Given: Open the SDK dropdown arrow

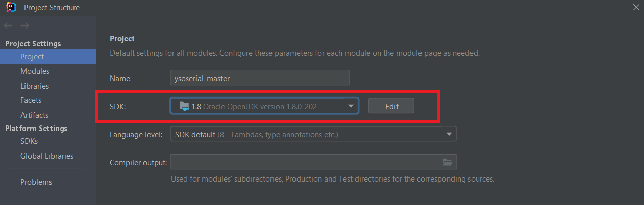Looking at the screenshot, I should click(x=351, y=106).
